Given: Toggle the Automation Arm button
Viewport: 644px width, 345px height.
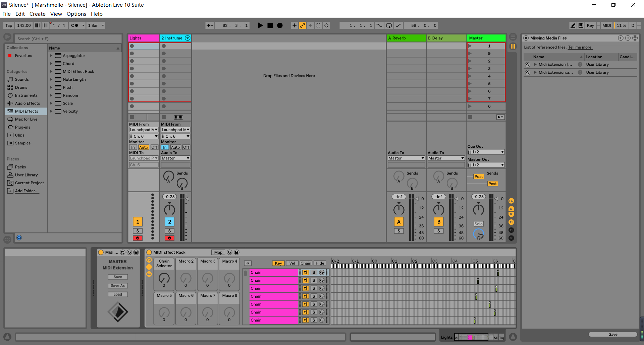Looking at the screenshot, I should point(302,25).
